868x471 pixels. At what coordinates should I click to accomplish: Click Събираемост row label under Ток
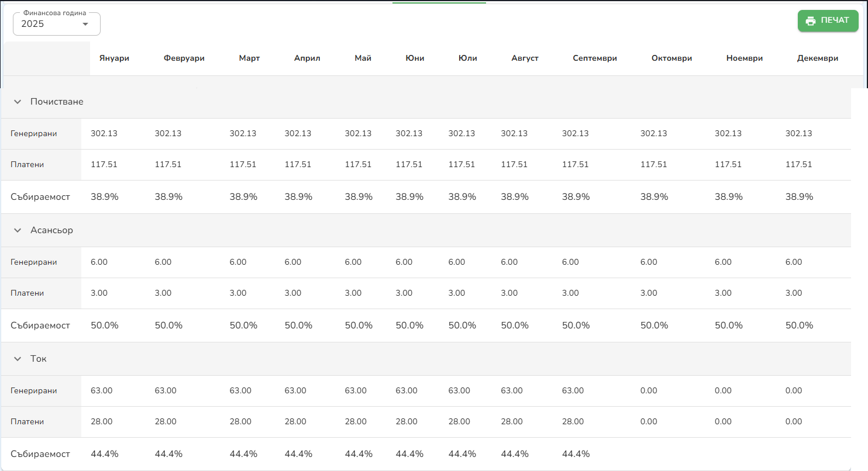pyautogui.click(x=40, y=454)
